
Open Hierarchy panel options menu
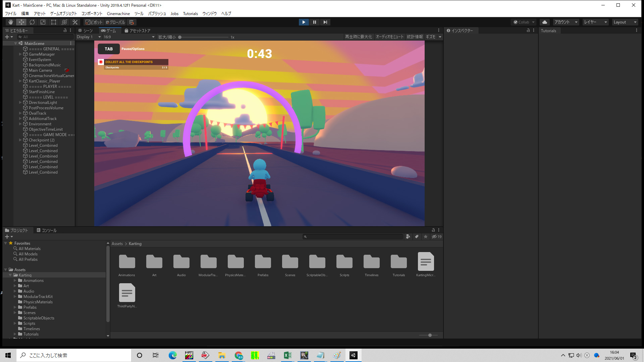(70, 30)
